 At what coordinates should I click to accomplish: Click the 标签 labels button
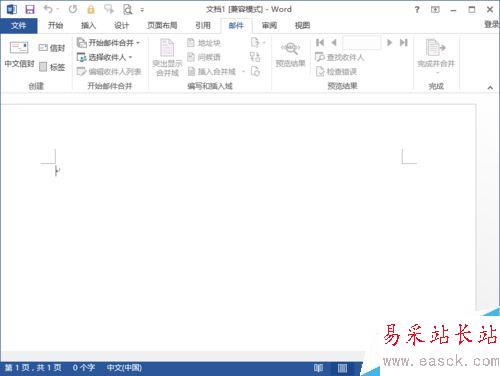[x=52, y=67]
